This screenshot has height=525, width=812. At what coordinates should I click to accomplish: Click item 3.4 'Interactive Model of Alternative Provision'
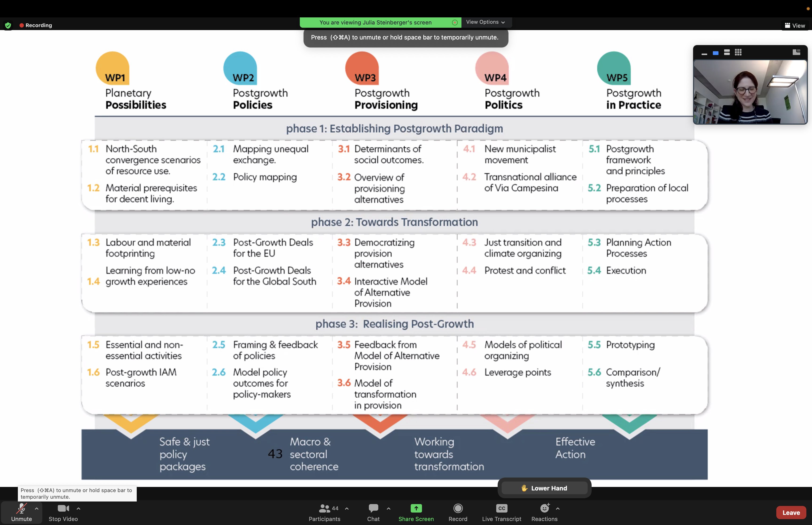[x=390, y=292]
